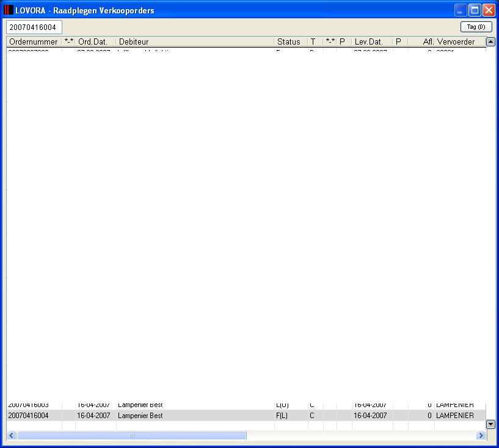
Task: Click the LOVORA application icon in title bar
Action: click(9, 10)
